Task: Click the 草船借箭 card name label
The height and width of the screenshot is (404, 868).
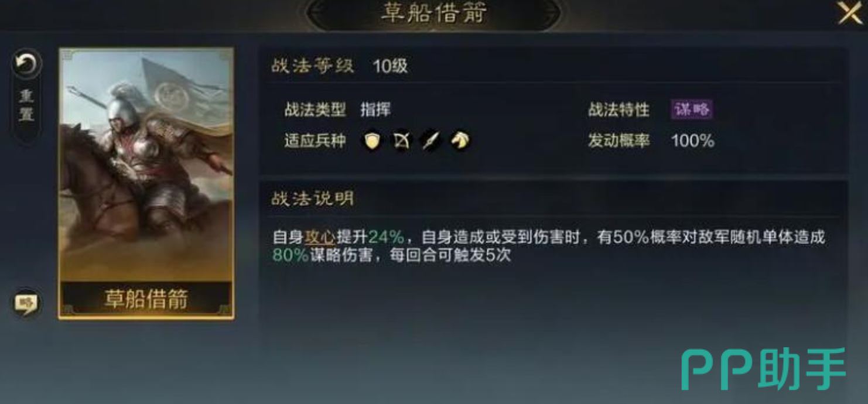Action: click(146, 299)
